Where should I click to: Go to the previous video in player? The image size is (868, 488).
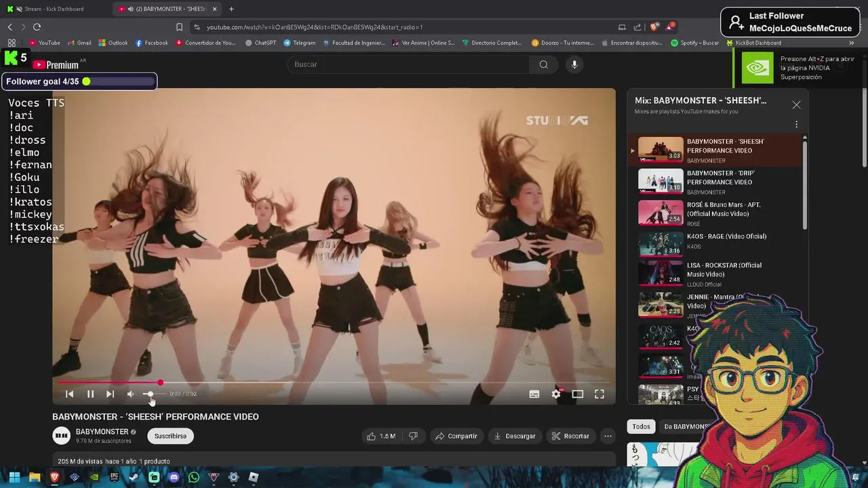point(69,394)
